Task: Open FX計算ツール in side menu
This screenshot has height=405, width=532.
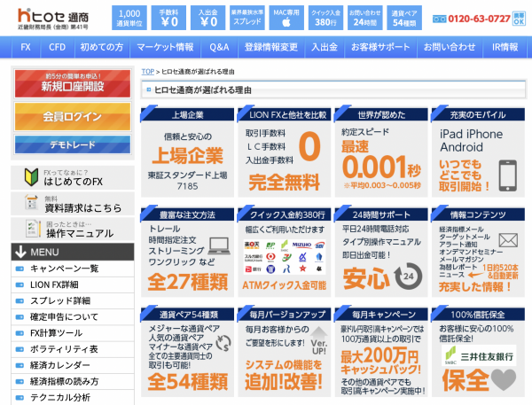Action: point(73,333)
